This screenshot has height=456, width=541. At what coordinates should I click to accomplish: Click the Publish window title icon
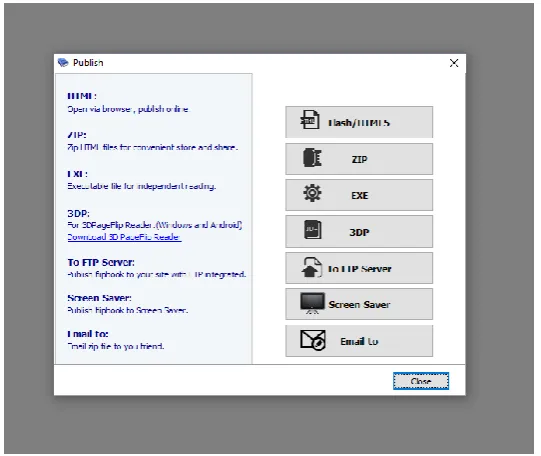click(x=63, y=62)
